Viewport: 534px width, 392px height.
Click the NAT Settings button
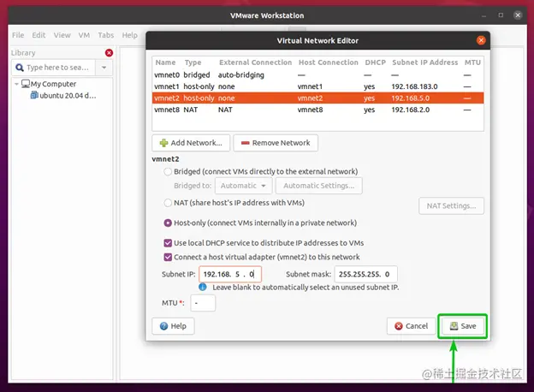click(x=451, y=205)
